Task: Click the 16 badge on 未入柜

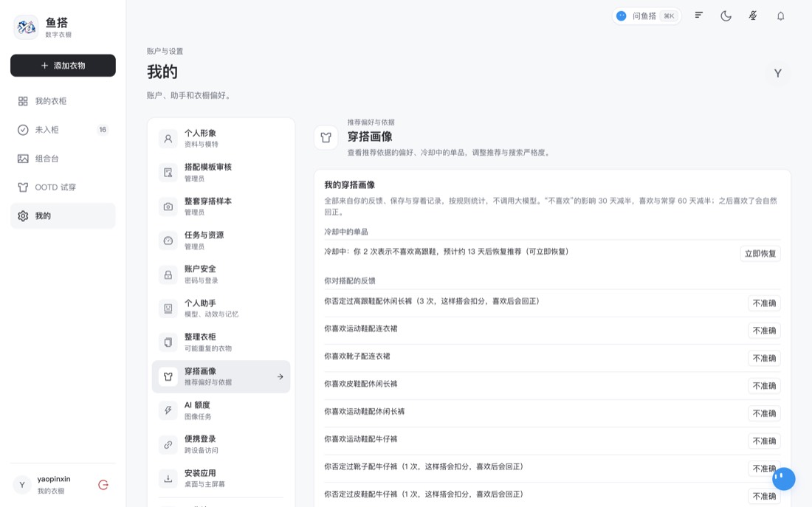Action: pyautogui.click(x=103, y=130)
